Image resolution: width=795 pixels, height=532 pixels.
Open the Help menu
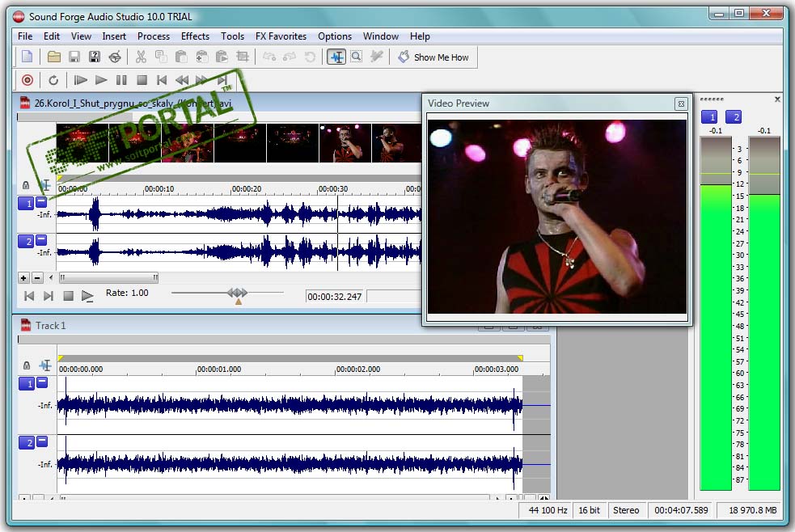pyautogui.click(x=420, y=36)
